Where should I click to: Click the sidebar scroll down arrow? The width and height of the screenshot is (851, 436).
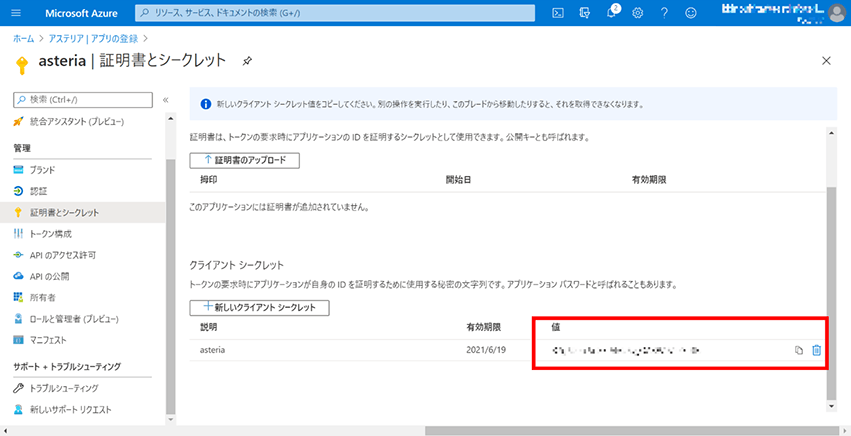point(170,419)
